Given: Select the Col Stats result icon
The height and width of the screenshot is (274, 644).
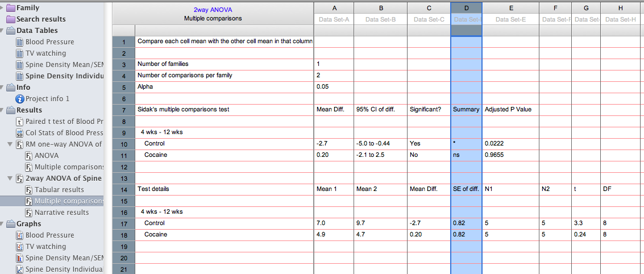Looking at the screenshot, I should pos(20,133).
